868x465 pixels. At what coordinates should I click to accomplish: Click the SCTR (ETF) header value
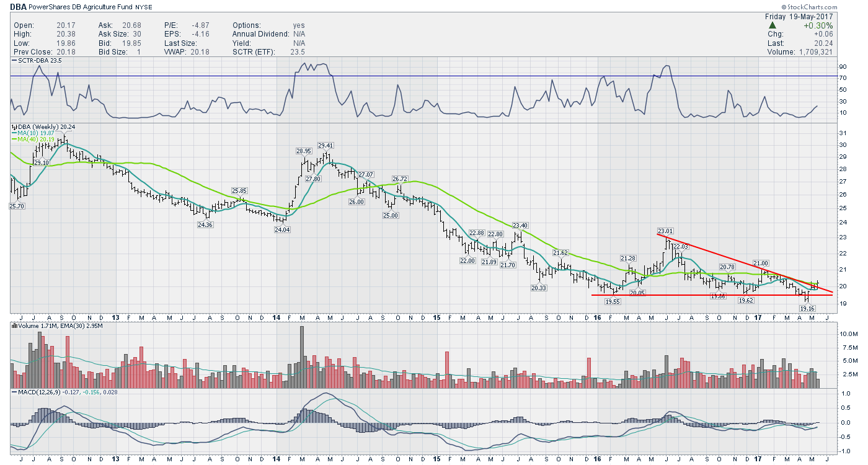(299, 53)
